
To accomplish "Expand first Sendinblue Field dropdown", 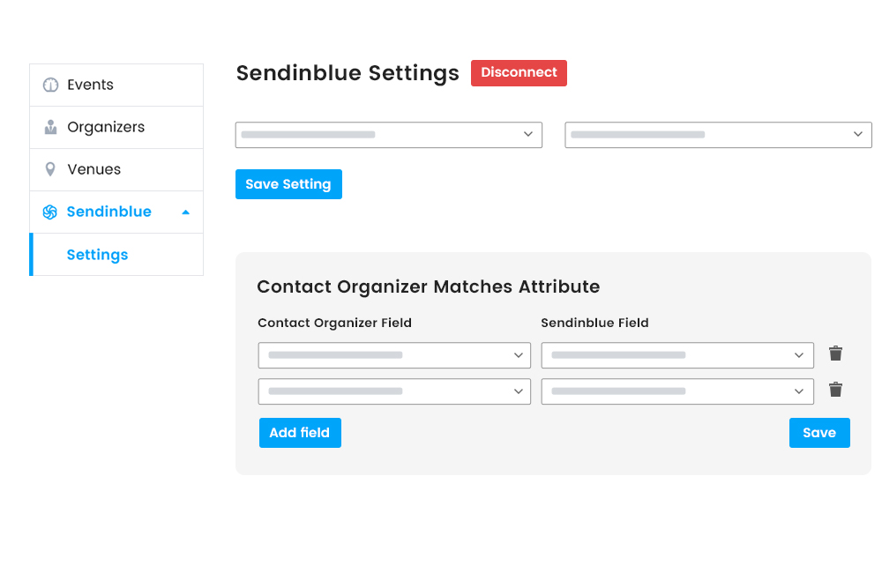I will pyautogui.click(x=676, y=355).
